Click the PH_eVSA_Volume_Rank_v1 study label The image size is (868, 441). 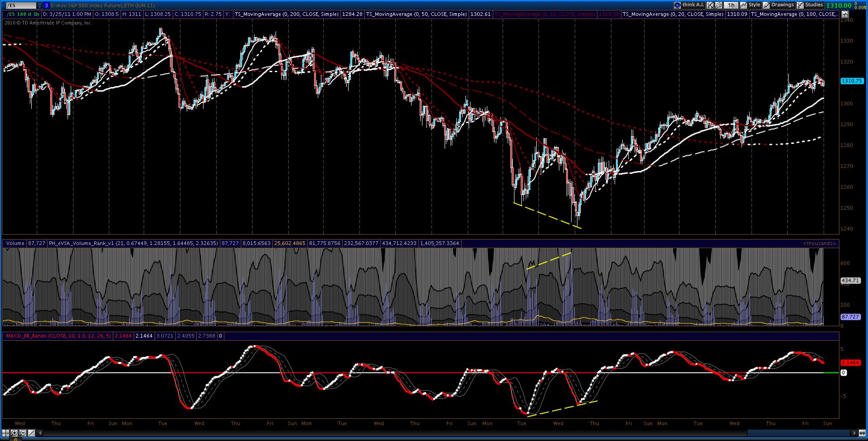pos(134,243)
